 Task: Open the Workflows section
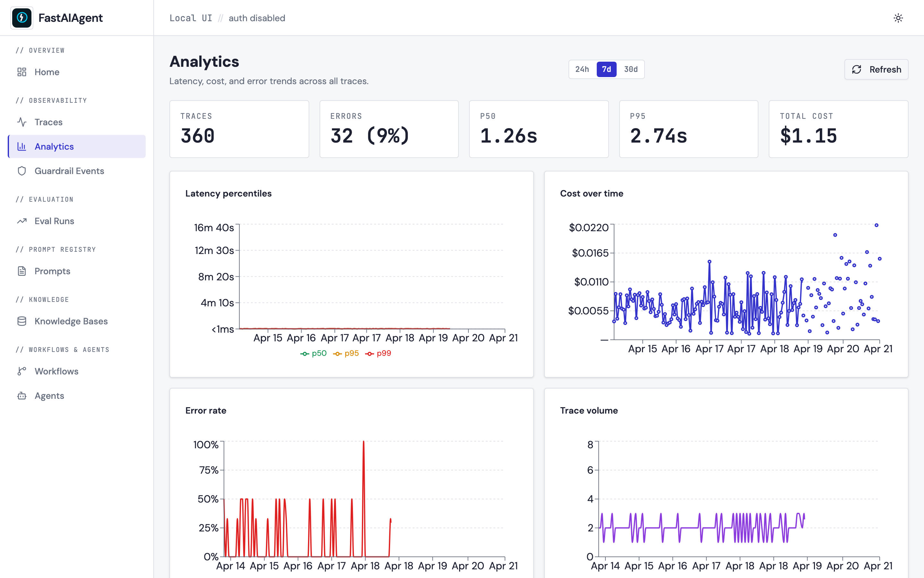[x=77, y=371]
